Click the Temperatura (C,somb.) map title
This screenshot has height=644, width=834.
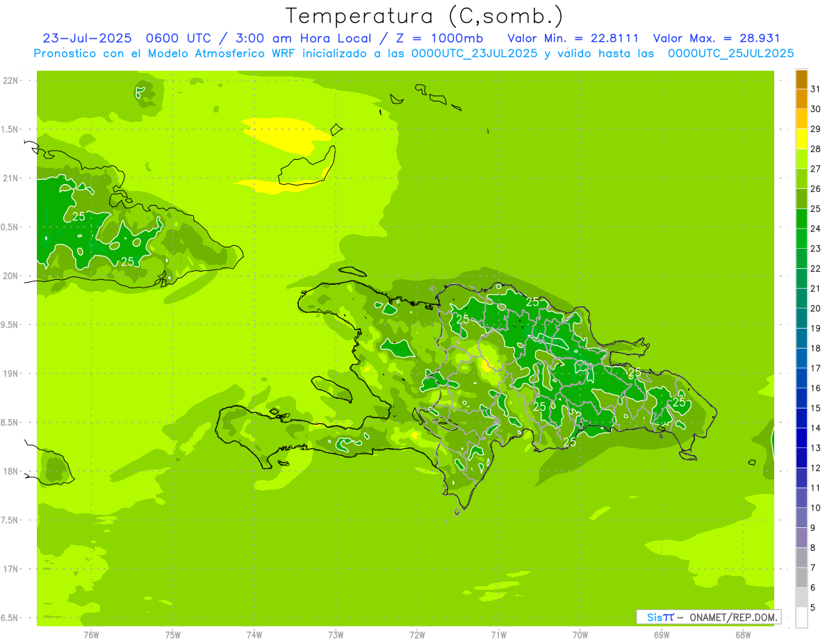coord(424,16)
